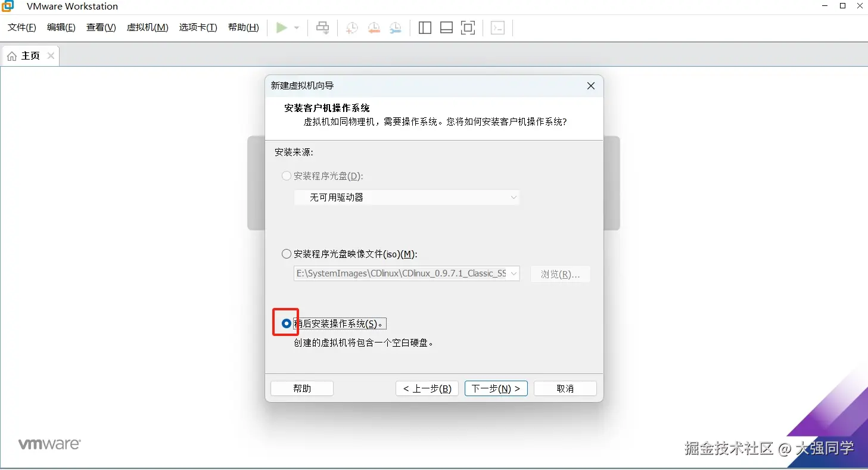The image size is (868, 470).
Task: Open the 虚拟机(M) menu
Action: (x=148, y=27)
